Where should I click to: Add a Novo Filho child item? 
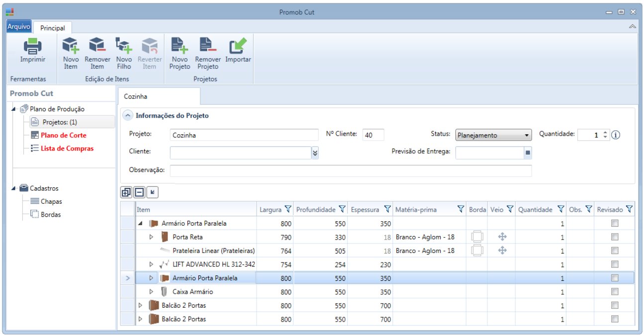click(123, 47)
